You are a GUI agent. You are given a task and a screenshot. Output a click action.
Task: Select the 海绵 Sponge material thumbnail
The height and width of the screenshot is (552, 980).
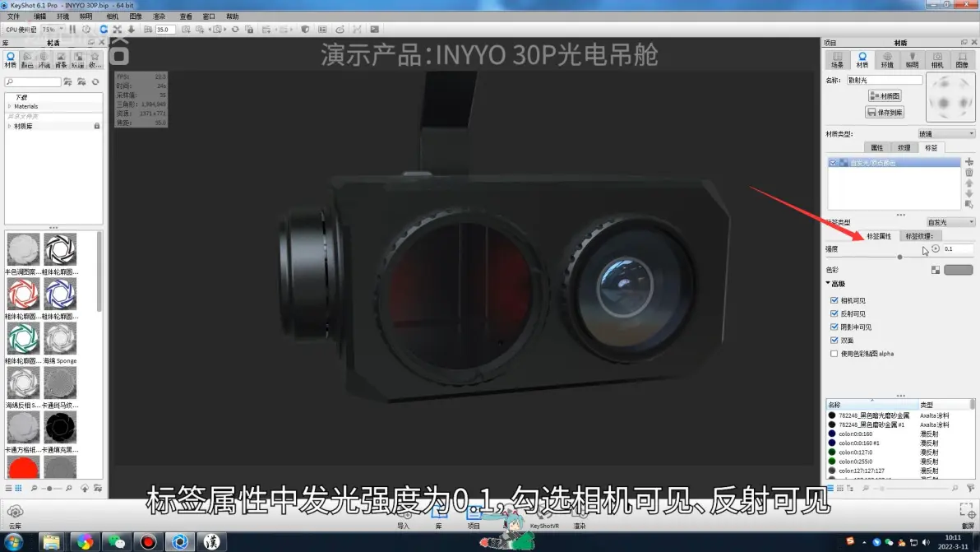pyautogui.click(x=60, y=338)
